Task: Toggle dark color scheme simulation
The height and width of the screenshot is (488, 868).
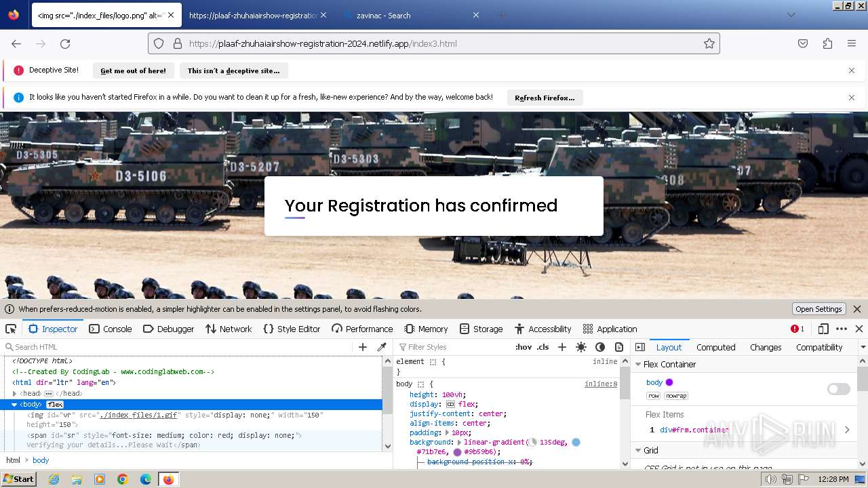Action: coord(600,347)
